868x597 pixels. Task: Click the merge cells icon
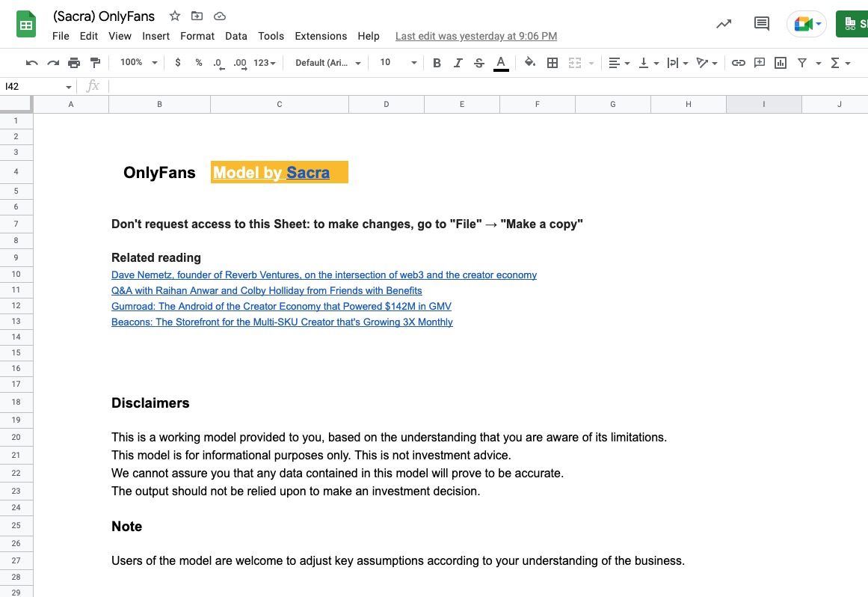[575, 63]
